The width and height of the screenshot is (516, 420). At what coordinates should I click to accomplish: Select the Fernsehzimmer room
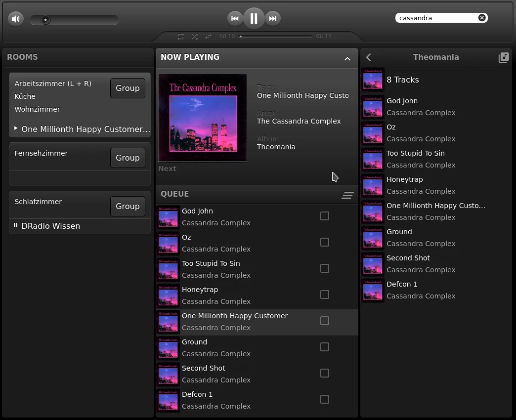(41, 153)
